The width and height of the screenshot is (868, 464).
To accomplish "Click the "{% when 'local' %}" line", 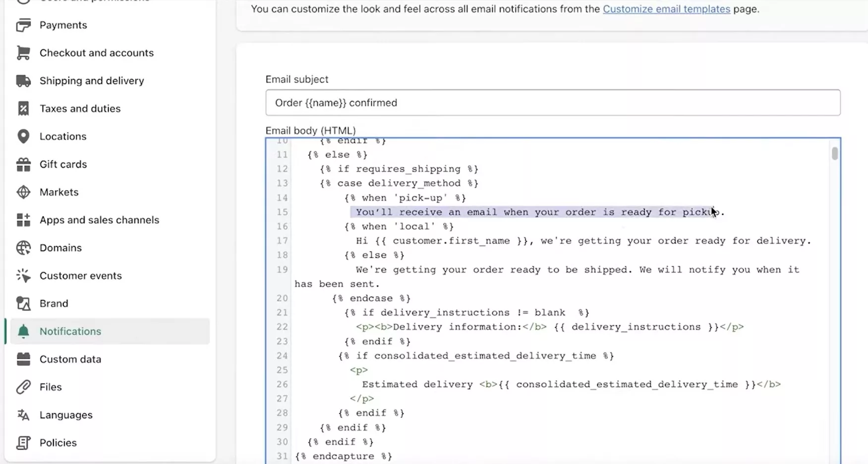I will point(399,226).
